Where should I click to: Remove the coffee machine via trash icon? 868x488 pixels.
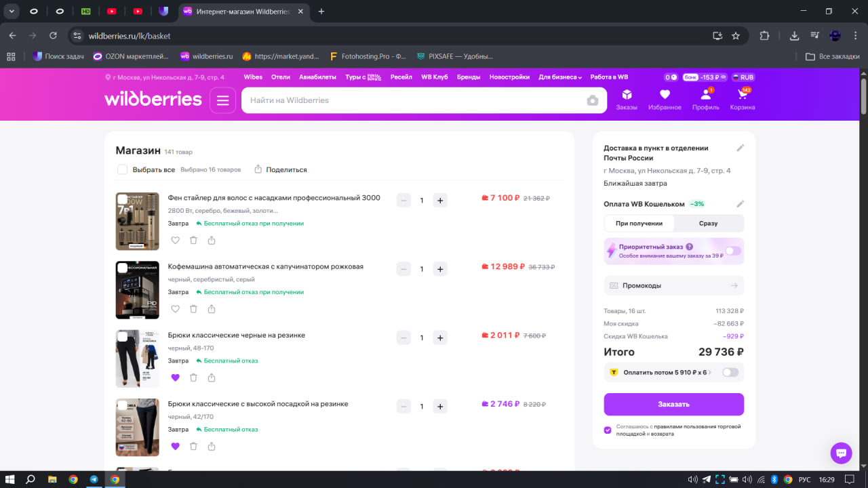(193, 309)
